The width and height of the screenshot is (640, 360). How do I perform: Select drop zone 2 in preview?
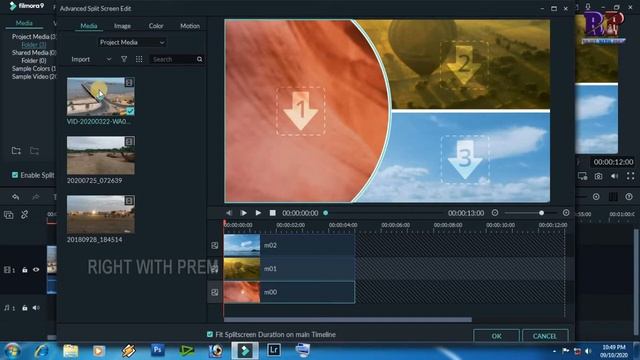pyautogui.click(x=464, y=64)
